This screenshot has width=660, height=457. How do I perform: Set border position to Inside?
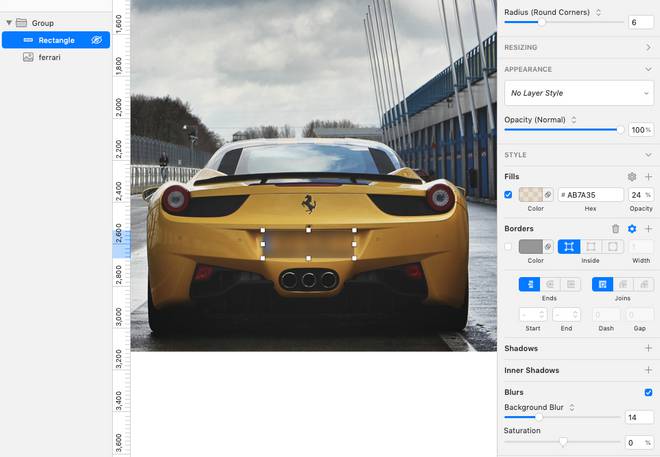click(569, 246)
